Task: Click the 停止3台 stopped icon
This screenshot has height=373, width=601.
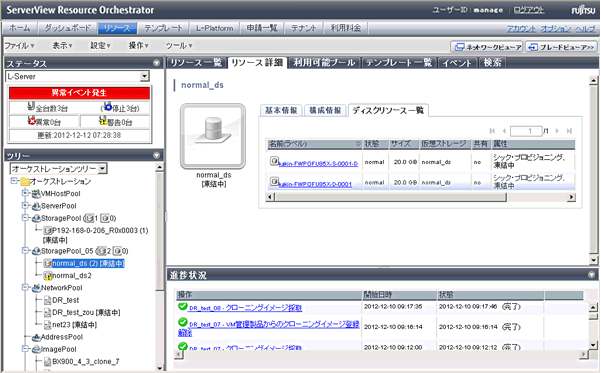Action: click(x=108, y=107)
